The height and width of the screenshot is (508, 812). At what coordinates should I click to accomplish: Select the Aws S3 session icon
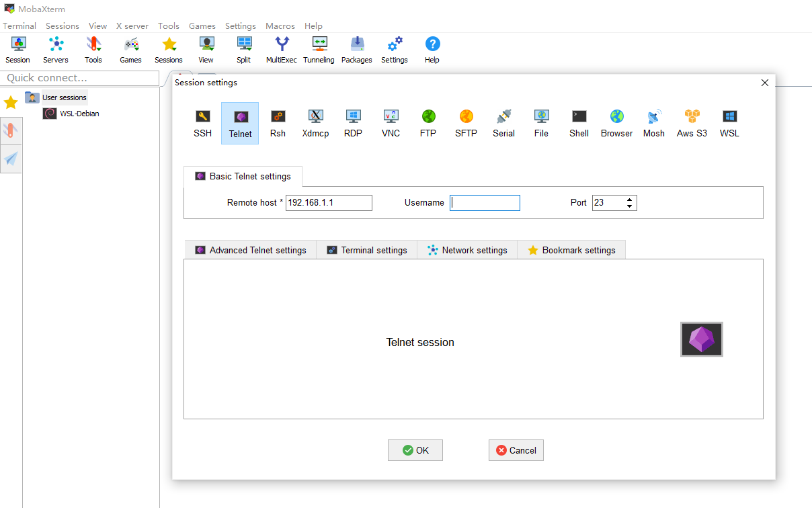(x=692, y=123)
